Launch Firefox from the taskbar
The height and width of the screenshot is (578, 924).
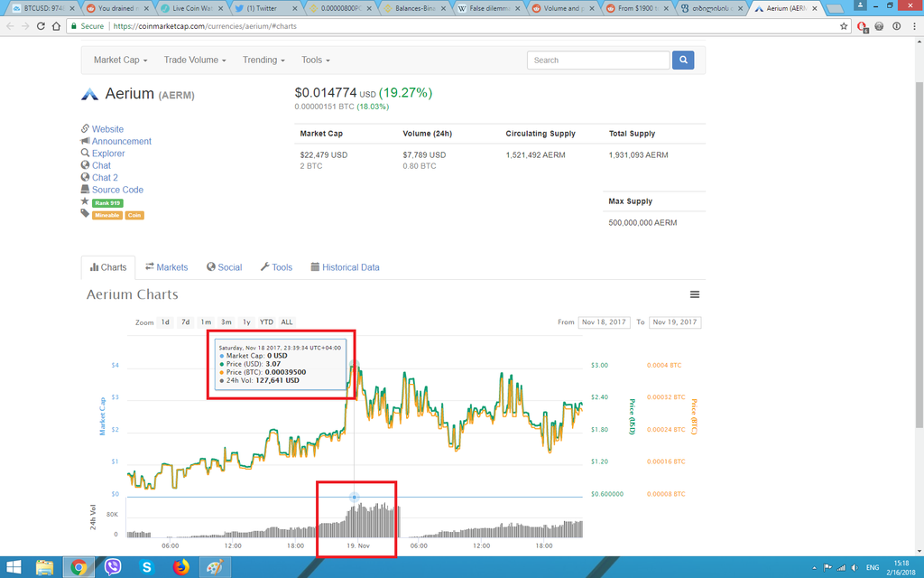click(180, 567)
